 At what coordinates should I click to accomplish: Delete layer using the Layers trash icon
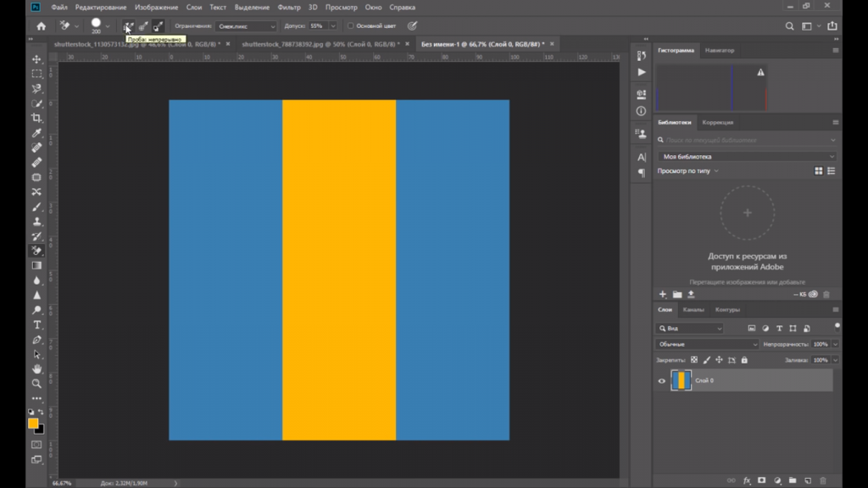(x=822, y=480)
